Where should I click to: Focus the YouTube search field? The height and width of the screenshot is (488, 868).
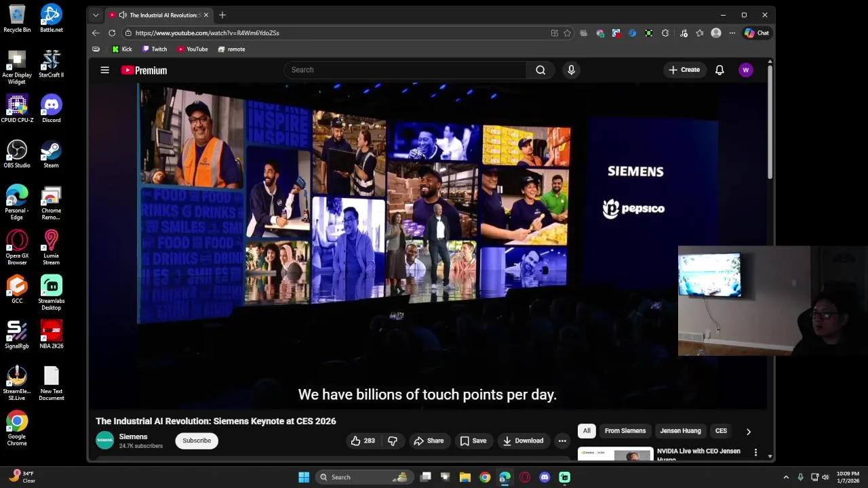(405, 70)
